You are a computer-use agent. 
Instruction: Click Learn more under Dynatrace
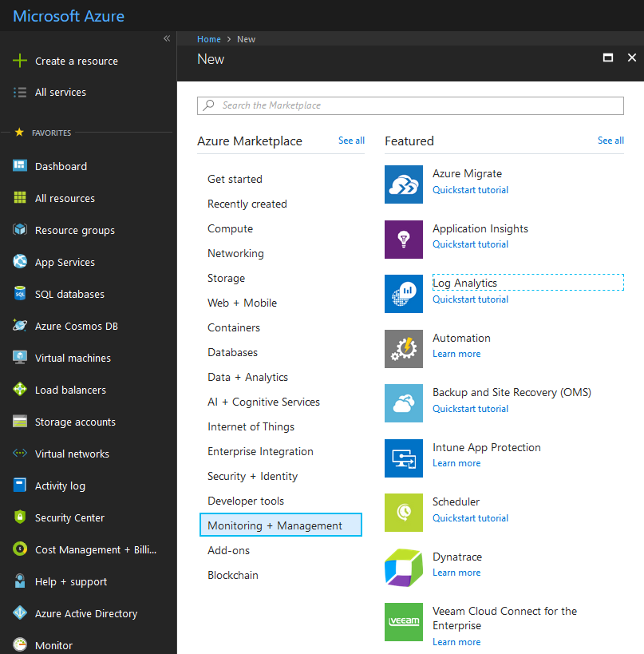pyautogui.click(x=456, y=573)
